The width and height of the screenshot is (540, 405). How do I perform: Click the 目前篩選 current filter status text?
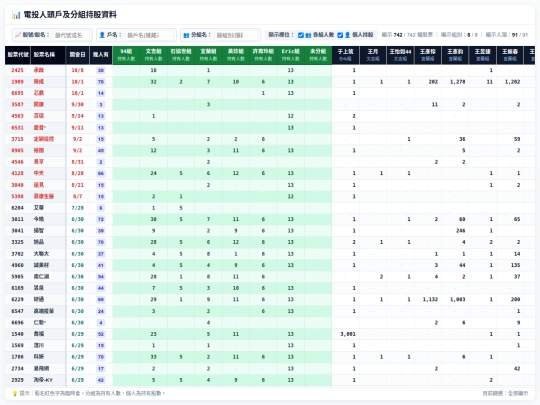click(505, 393)
